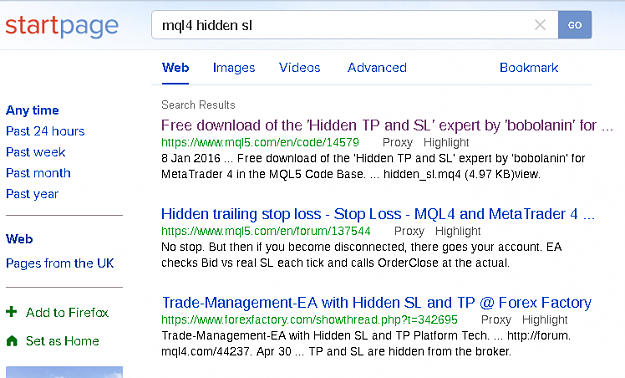Open the forexfactory.com showthread URL
Screen dimensions: 625x378
pos(309,319)
